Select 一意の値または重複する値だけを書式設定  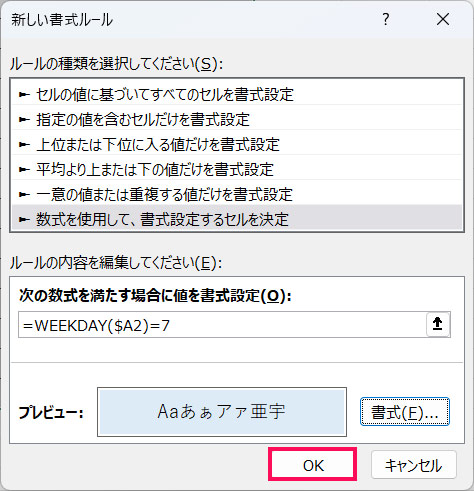(x=237, y=195)
